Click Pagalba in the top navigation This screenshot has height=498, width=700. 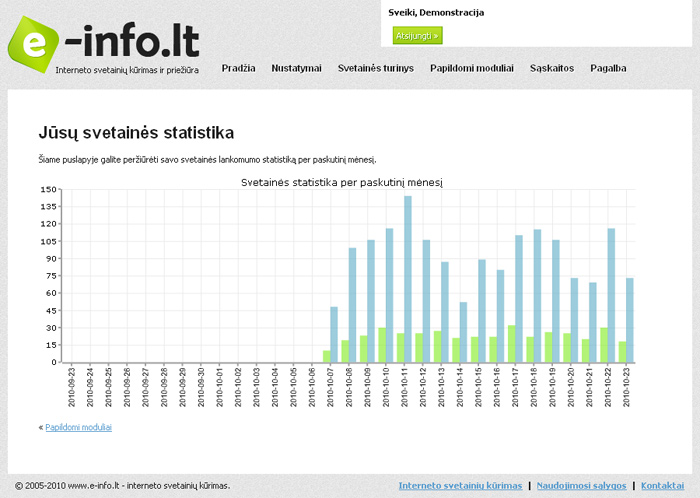pyautogui.click(x=608, y=68)
